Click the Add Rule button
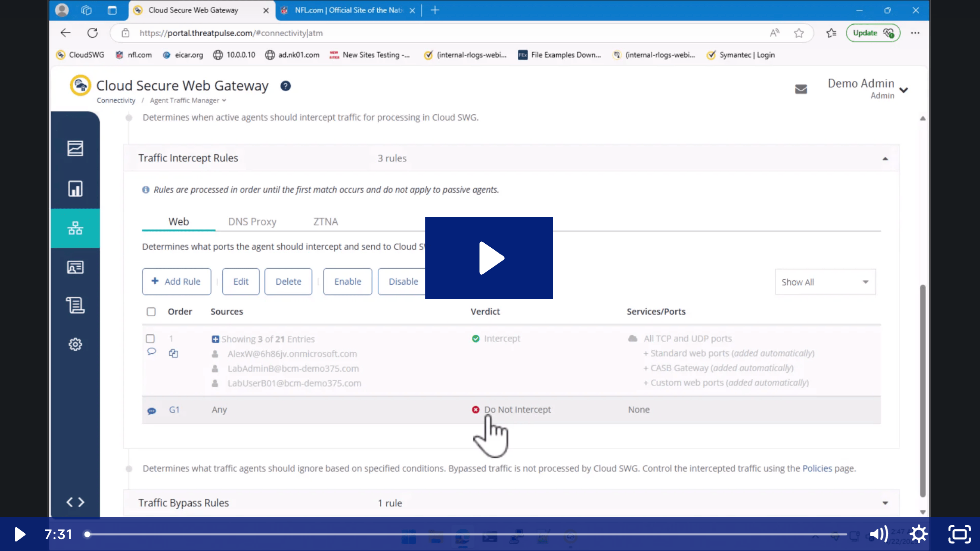Screen dimensions: 980x551 pos(176,281)
